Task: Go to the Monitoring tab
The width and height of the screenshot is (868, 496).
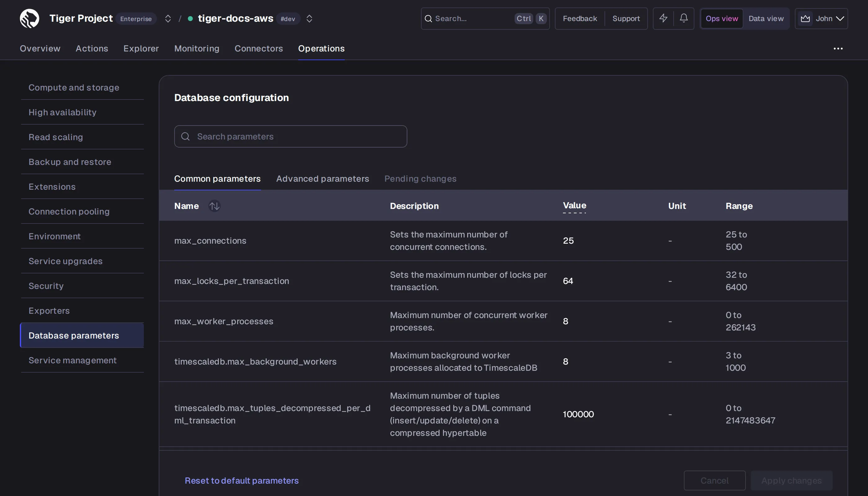Action: pyautogui.click(x=197, y=48)
